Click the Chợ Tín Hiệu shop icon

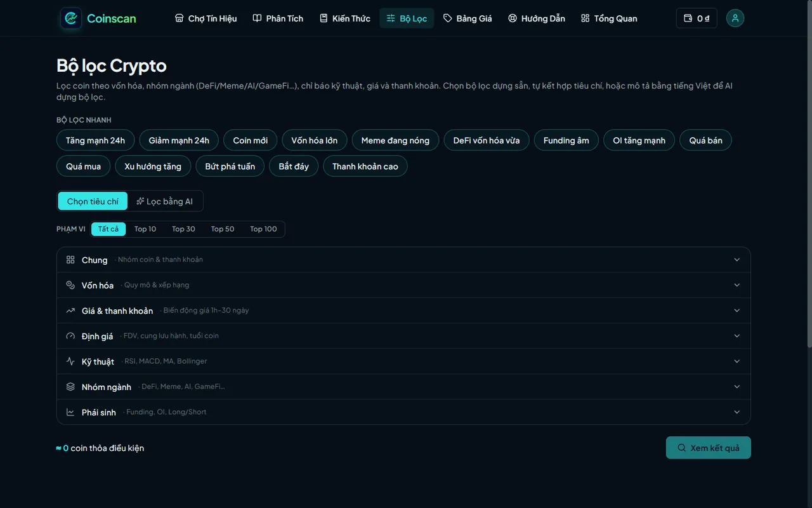coord(180,18)
